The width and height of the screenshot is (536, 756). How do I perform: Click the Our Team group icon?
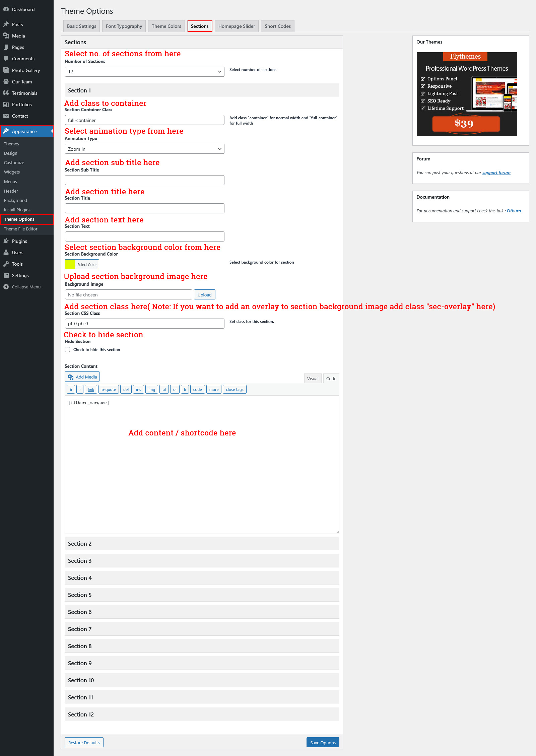pyautogui.click(x=6, y=82)
